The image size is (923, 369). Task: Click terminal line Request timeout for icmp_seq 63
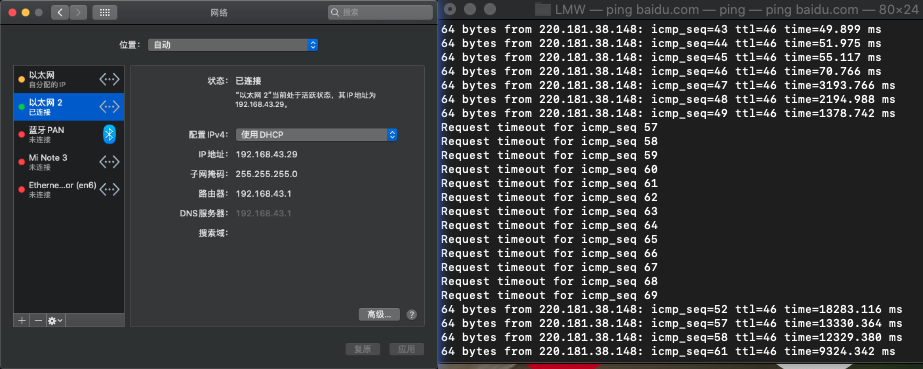[549, 211]
